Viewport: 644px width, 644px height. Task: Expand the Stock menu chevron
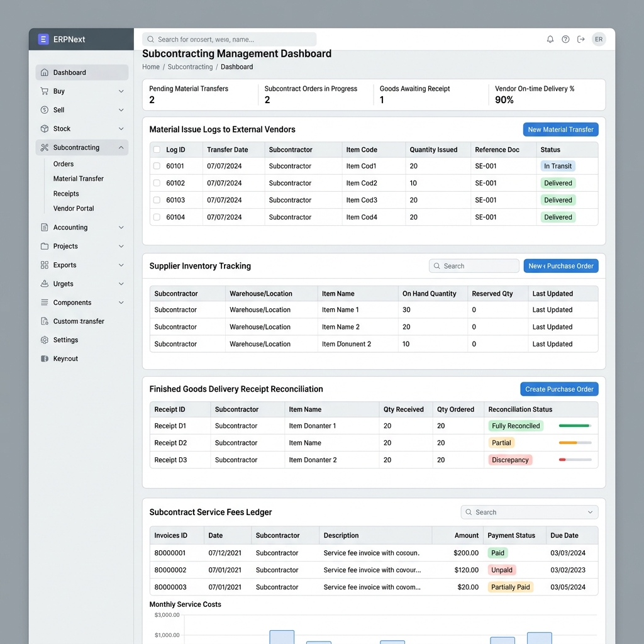coord(121,128)
